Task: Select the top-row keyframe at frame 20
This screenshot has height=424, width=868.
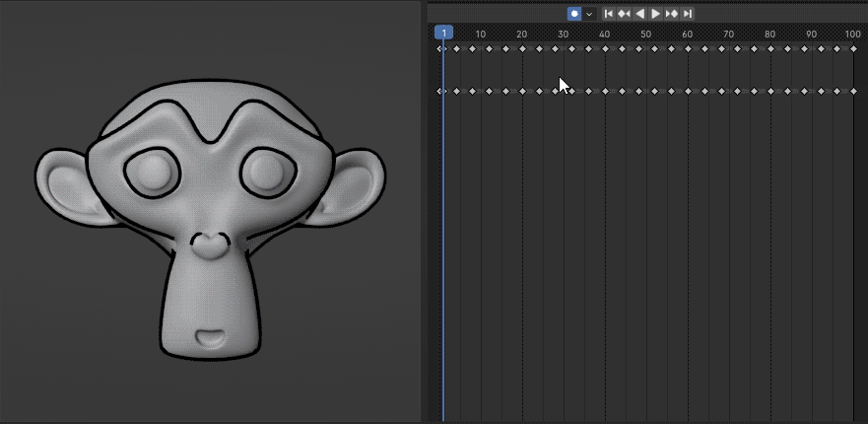Action: coord(522,48)
